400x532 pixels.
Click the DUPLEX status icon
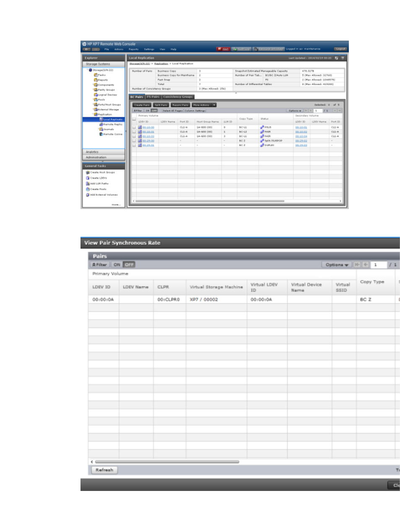[x=262, y=145]
